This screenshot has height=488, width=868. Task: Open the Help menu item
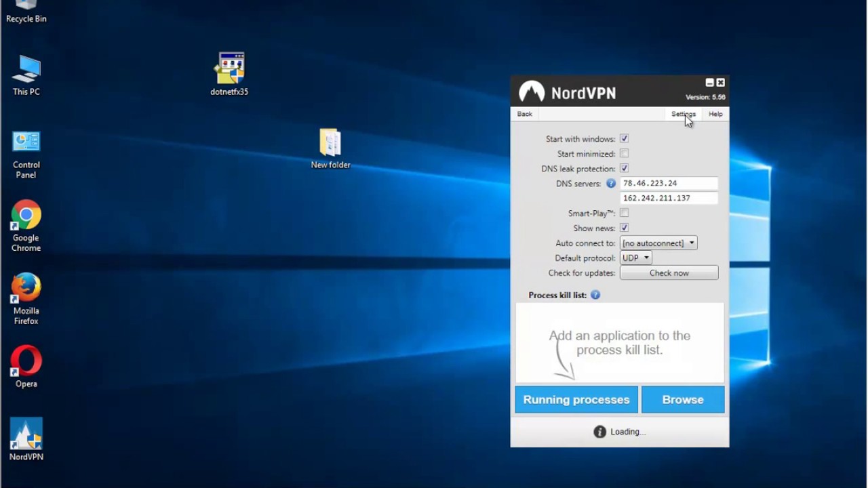click(x=715, y=114)
